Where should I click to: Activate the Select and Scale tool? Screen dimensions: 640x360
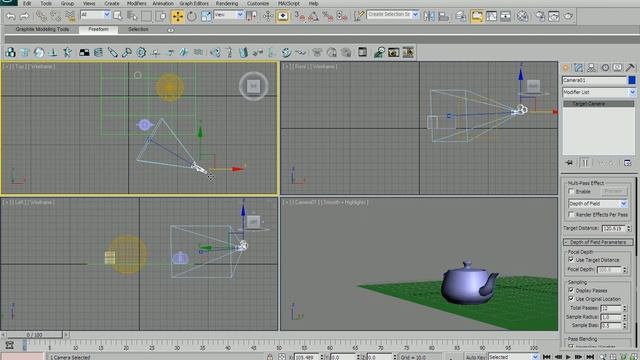coord(206,16)
